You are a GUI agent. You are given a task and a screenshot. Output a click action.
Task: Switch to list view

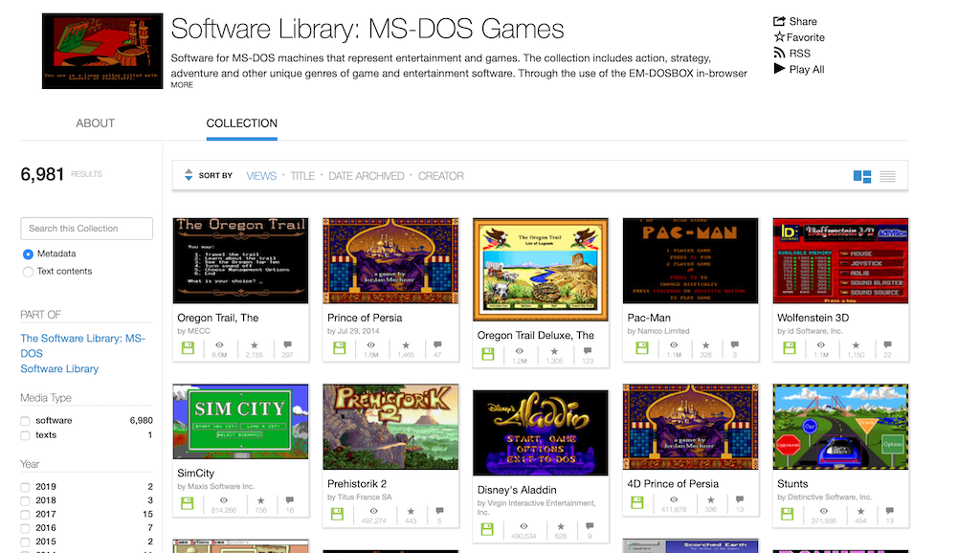click(887, 176)
